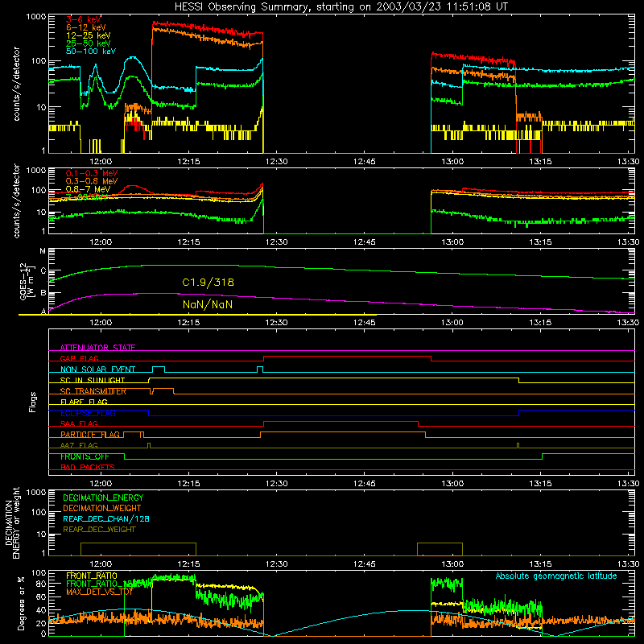Select the FLARE_FLAG label

coord(84,402)
